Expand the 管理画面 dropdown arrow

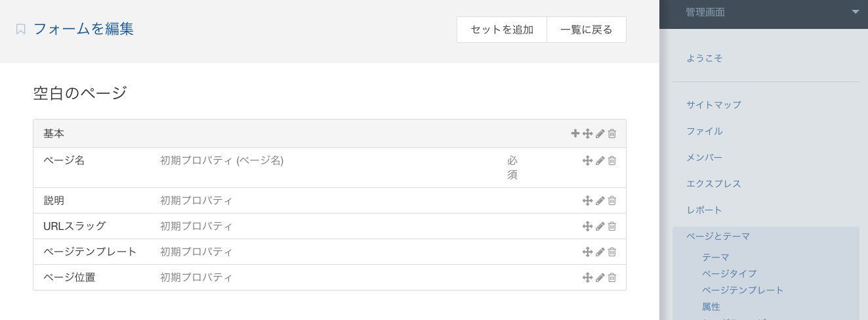click(855, 12)
